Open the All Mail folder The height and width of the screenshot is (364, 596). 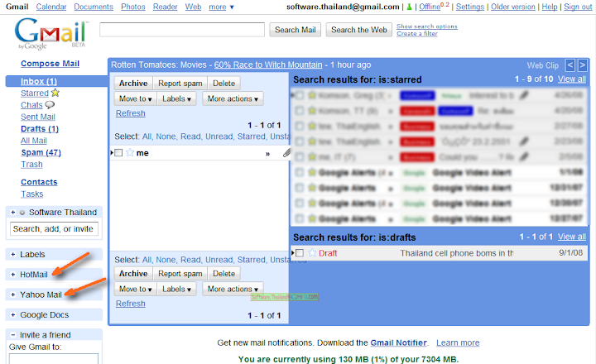pyautogui.click(x=34, y=141)
